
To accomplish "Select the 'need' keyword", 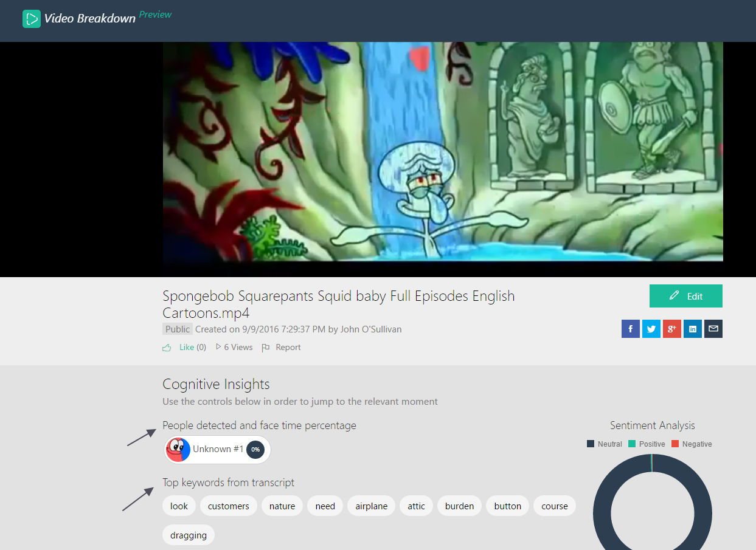I will point(325,506).
